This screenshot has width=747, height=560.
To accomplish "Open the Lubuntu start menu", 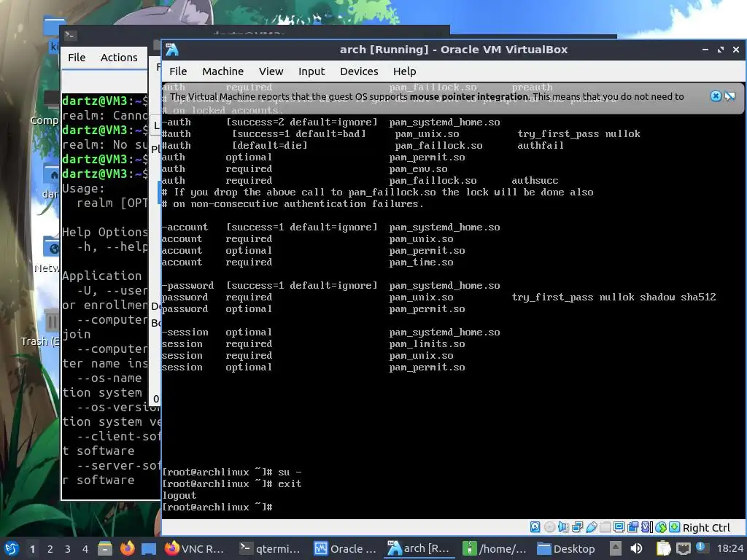I will click(12, 548).
